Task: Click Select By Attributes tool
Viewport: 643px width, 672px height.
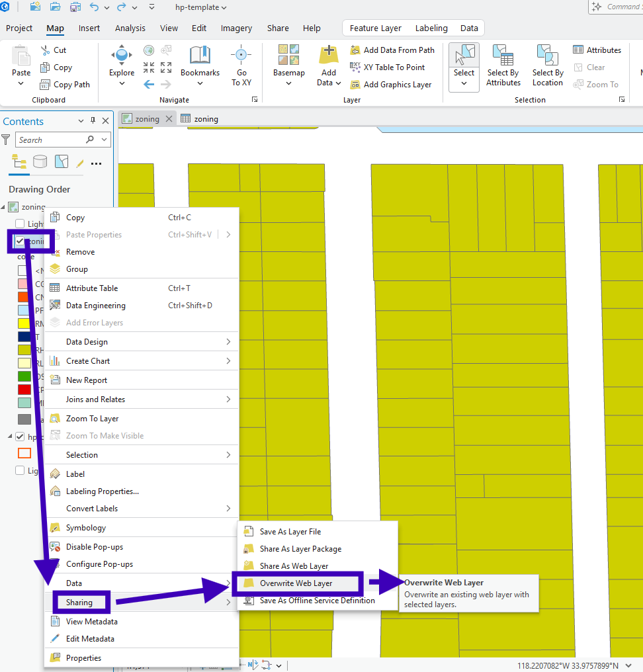Action: click(503, 60)
